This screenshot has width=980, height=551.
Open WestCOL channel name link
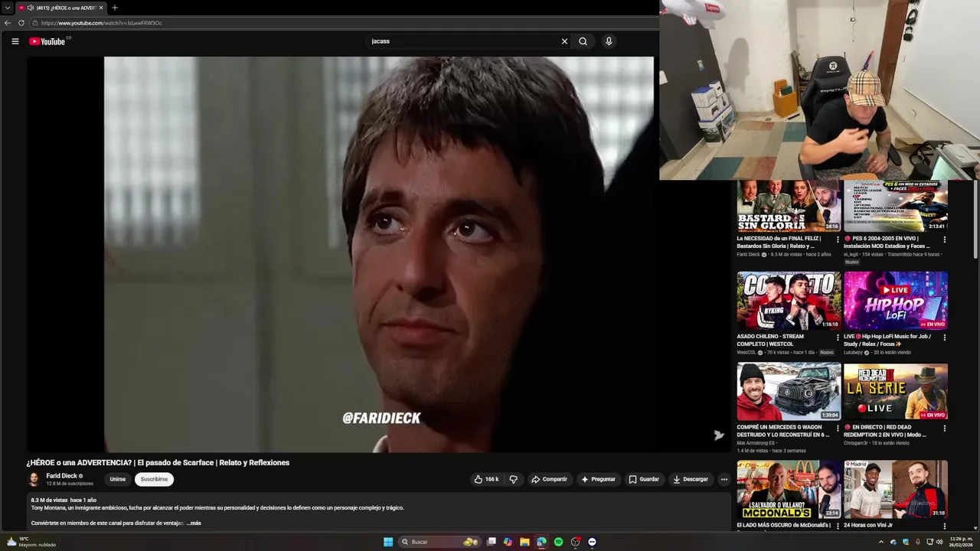[x=746, y=353]
